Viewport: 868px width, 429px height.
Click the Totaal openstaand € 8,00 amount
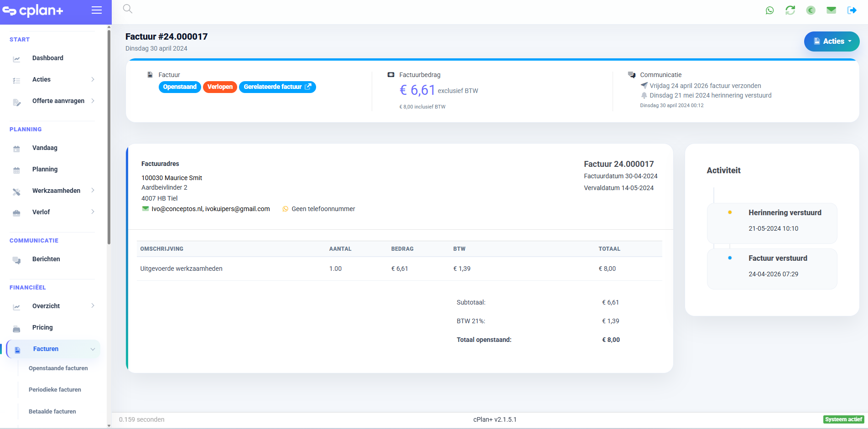click(611, 340)
